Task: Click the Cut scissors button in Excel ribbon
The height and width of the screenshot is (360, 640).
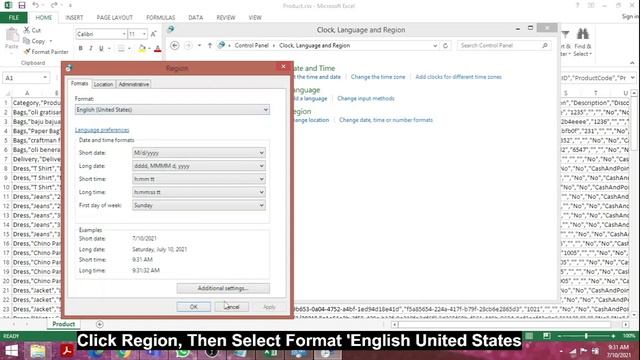Action: pos(32,30)
